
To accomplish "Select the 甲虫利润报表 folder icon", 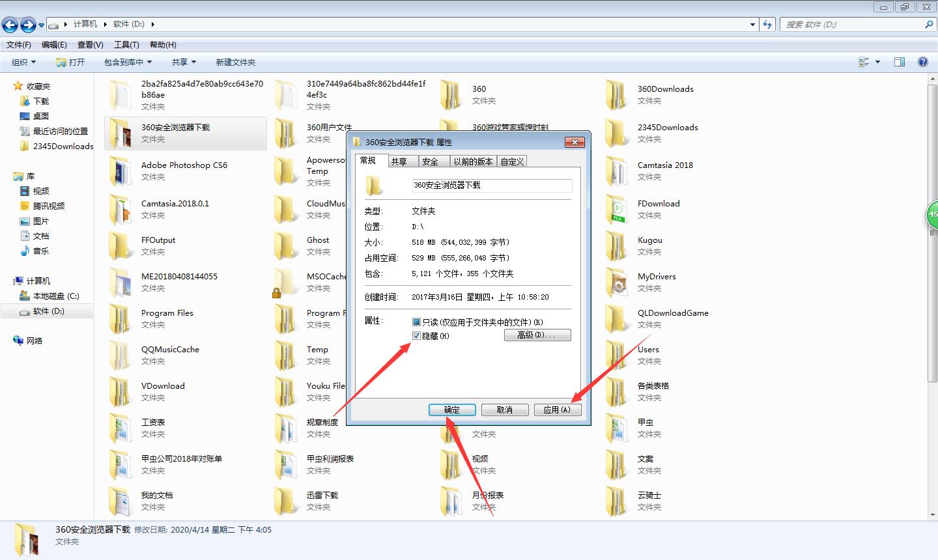I will (x=285, y=464).
